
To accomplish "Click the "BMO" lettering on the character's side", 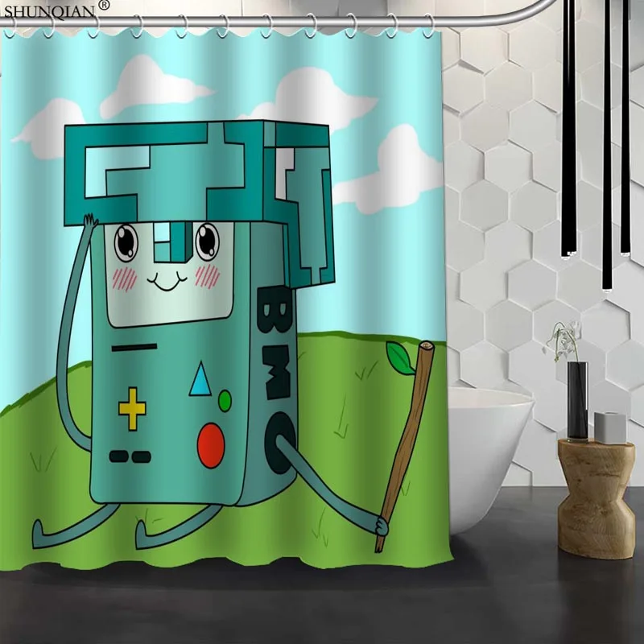I will [276, 379].
